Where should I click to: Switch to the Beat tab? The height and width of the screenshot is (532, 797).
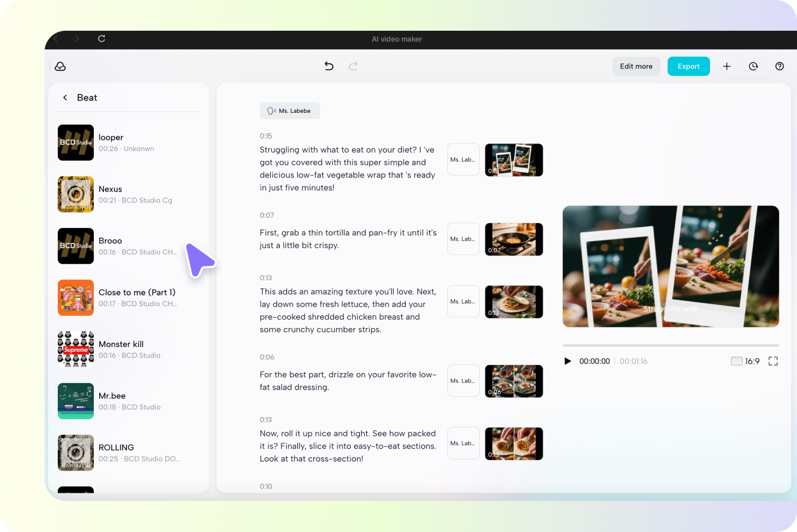(87, 97)
